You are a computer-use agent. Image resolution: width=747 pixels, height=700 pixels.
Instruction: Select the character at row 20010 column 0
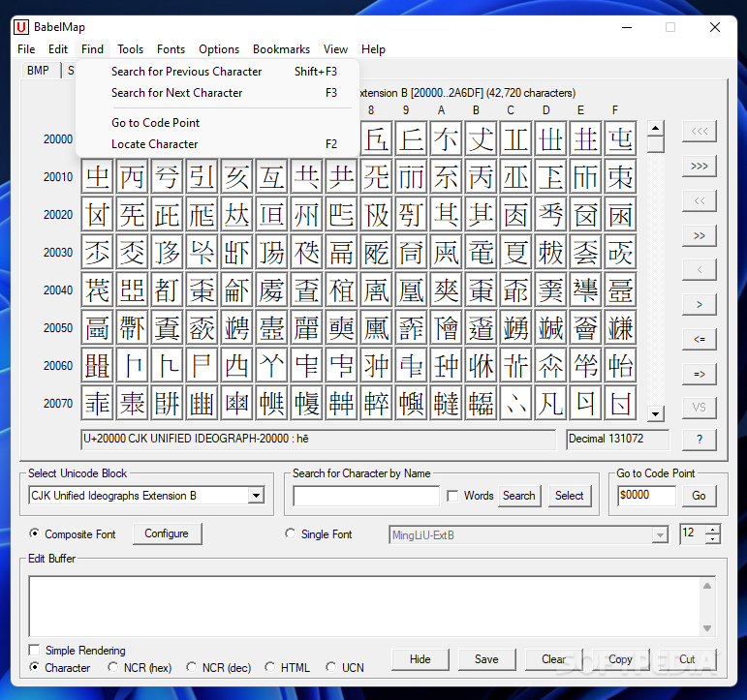(97, 177)
